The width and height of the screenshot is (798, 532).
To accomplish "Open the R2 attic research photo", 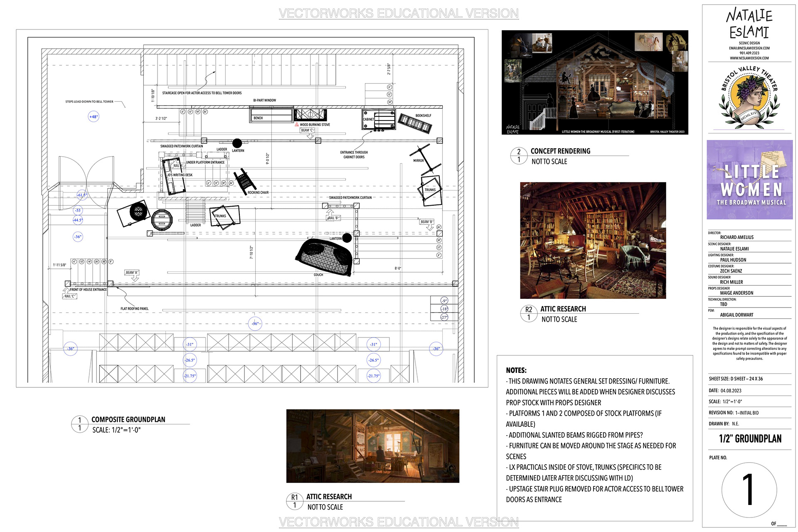I will [x=593, y=240].
